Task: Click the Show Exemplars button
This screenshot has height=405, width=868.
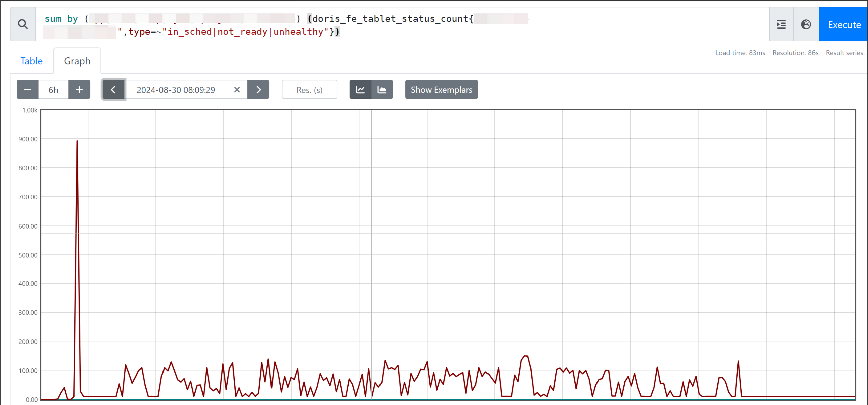Action: [441, 90]
